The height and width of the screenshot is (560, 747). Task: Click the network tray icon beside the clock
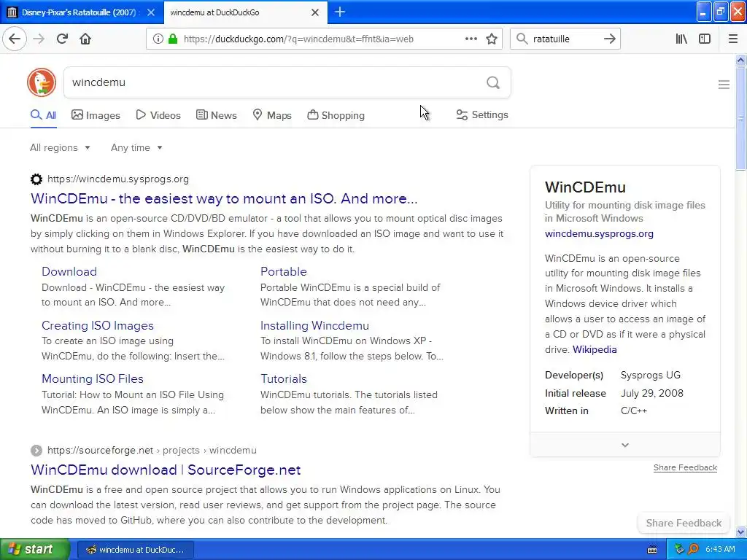click(679, 549)
